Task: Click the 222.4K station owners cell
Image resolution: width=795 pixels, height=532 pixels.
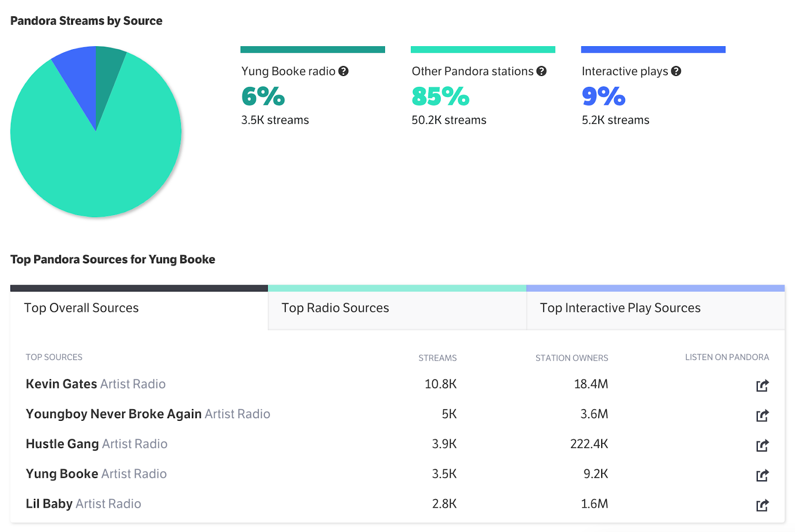Action: pos(589,444)
